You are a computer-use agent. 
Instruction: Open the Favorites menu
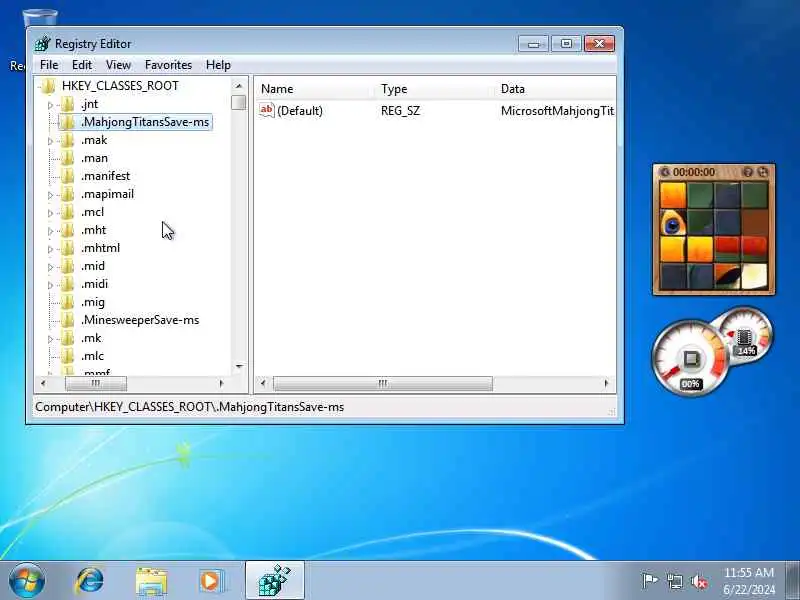click(x=168, y=65)
